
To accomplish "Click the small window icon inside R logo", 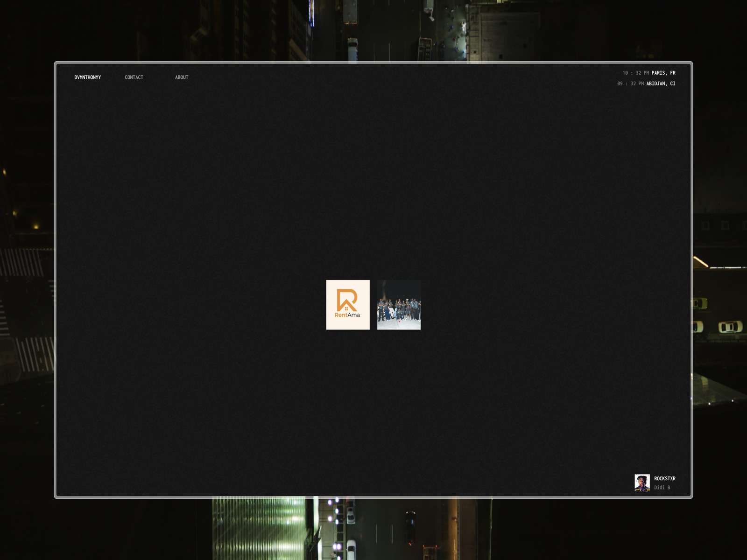I will [x=346, y=308].
